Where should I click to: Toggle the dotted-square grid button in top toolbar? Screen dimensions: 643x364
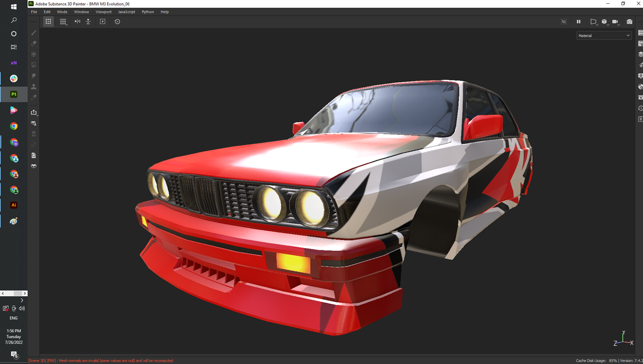coord(48,22)
